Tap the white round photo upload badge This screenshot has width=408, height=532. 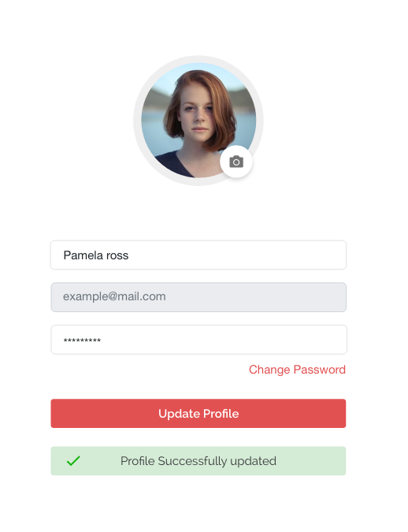click(236, 162)
